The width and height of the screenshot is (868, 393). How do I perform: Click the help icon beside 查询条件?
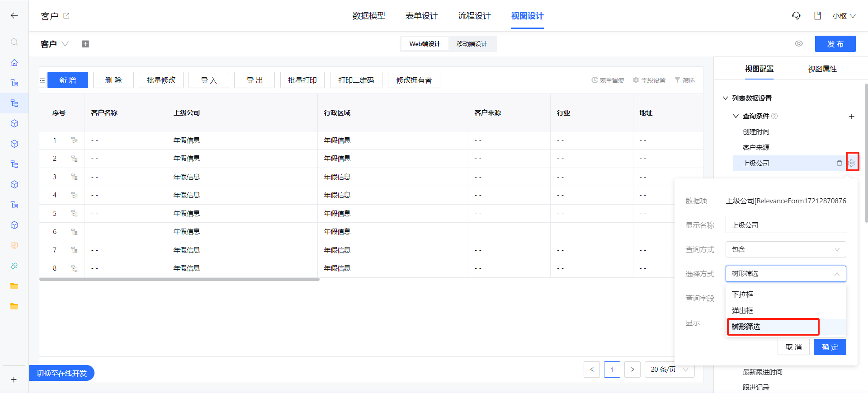[x=774, y=116]
